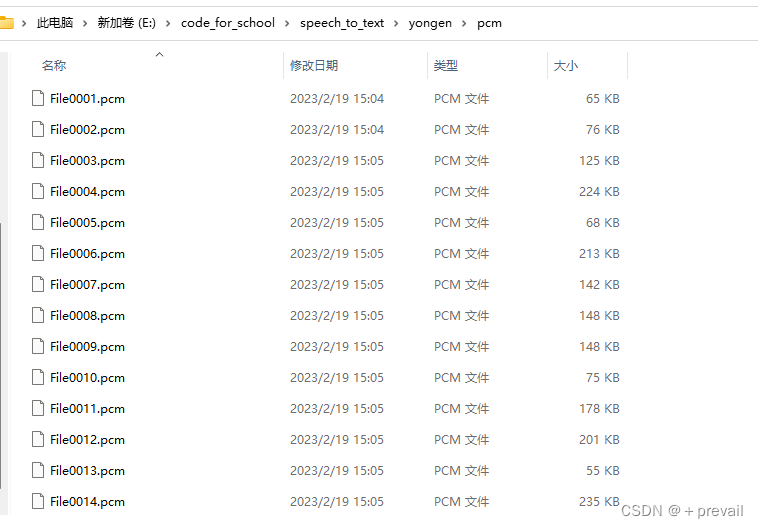Click PCM 文件 type of File0007.pcm
Image resolution: width=758 pixels, height=528 pixels.
(x=462, y=284)
